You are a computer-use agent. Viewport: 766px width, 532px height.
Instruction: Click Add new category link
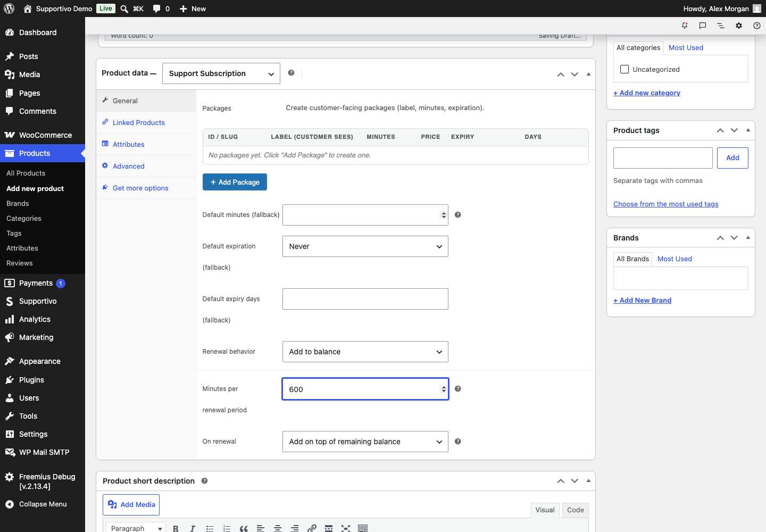pyautogui.click(x=646, y=93)
